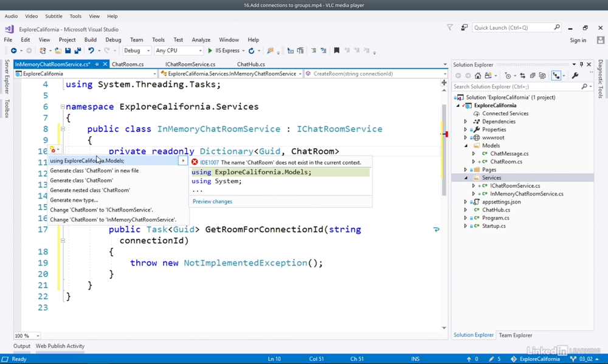Click the Pending Changes Filter clock icon
Screen dimensions: 608x364
pyautogui.click(x=508, y=75)
